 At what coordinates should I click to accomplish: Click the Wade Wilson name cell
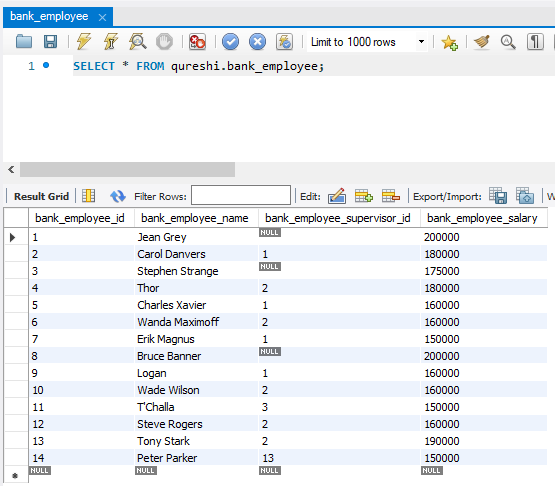pyautogui.click(x=196, y=390)
